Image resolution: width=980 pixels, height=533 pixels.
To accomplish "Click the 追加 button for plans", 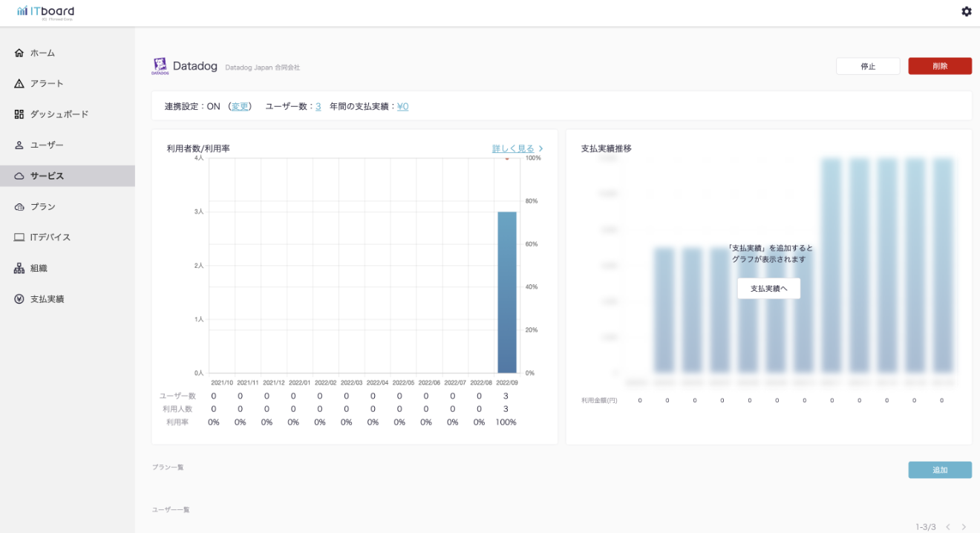I will pos(939,470).
